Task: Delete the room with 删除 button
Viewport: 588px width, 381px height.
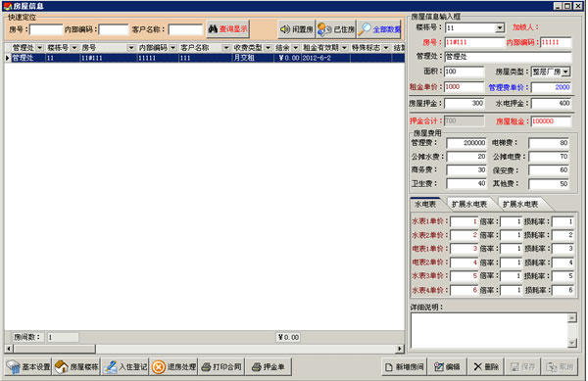Action: 486,366
